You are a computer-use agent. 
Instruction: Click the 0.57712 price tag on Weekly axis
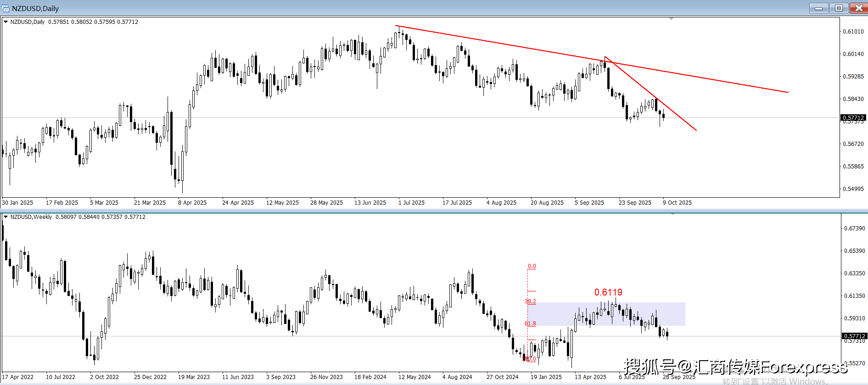[x=854, y=336]
